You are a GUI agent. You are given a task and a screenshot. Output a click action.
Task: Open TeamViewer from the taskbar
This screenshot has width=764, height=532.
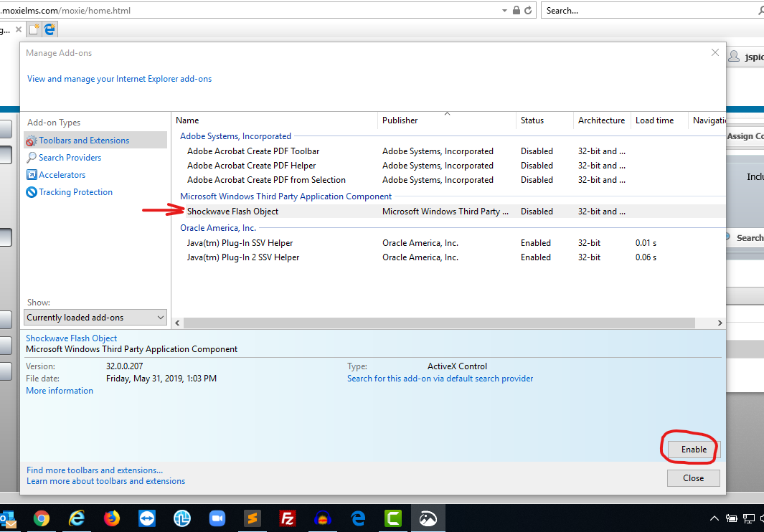click(146, 519)
